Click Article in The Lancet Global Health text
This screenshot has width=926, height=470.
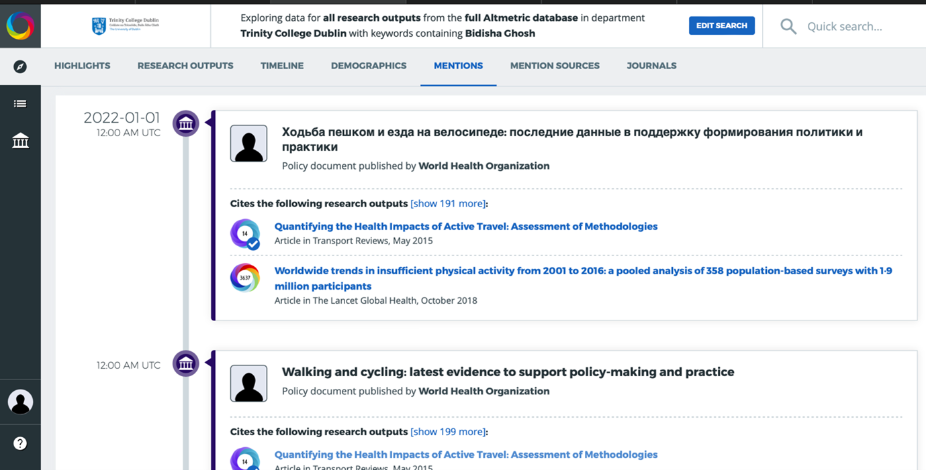pos(376,301)
